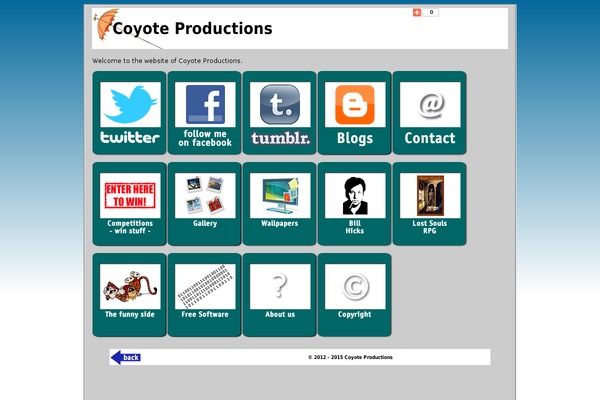The width and height of the screenshot is (600, 400).
Task: Click the 2012 - 2015 Coyote Productions footer text
Action: (350, 357)
